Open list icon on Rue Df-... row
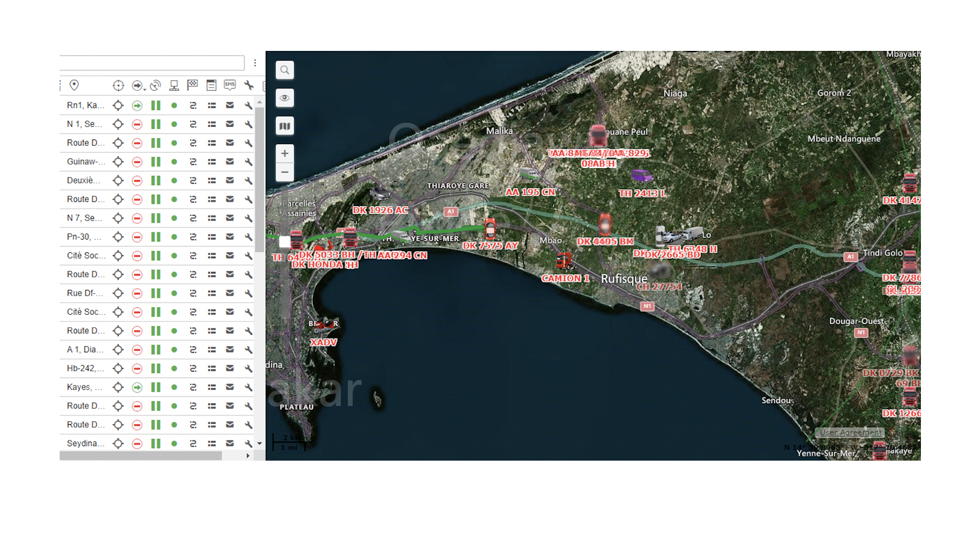Image resolution: width=980 pixels, height=537 pixels. click(x=212, y=293)
